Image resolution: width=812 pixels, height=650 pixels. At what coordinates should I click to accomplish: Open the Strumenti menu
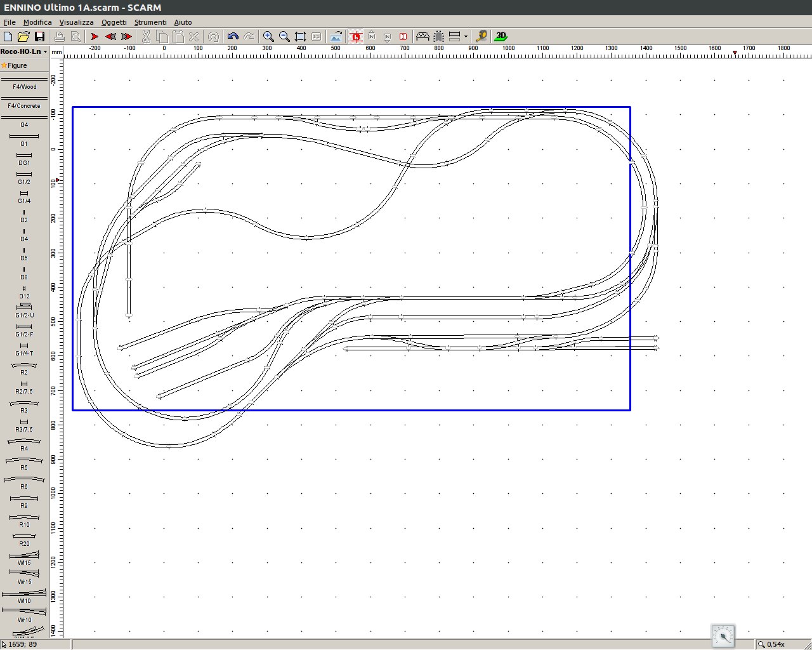[x=150, y=22]
